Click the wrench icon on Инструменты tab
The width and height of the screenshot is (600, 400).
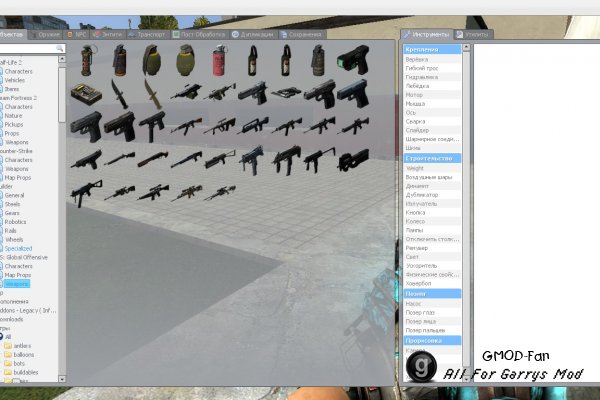pos(407,34)
